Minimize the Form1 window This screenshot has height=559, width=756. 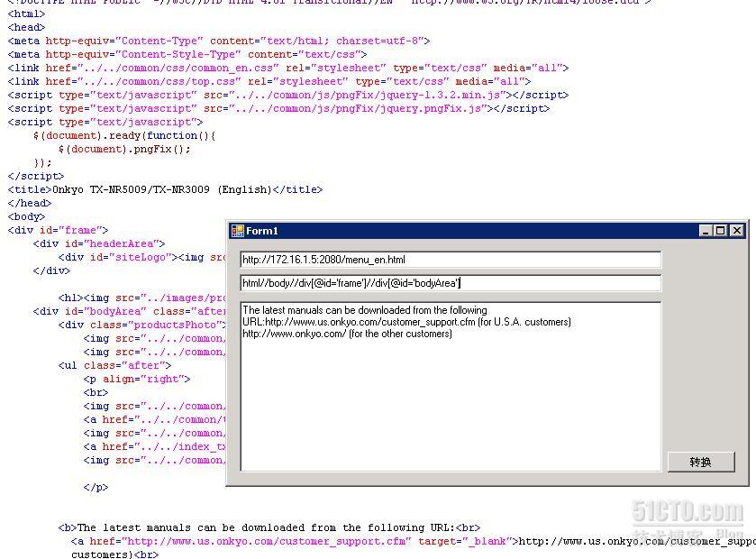pyautogui.click(x=706, y=231)
